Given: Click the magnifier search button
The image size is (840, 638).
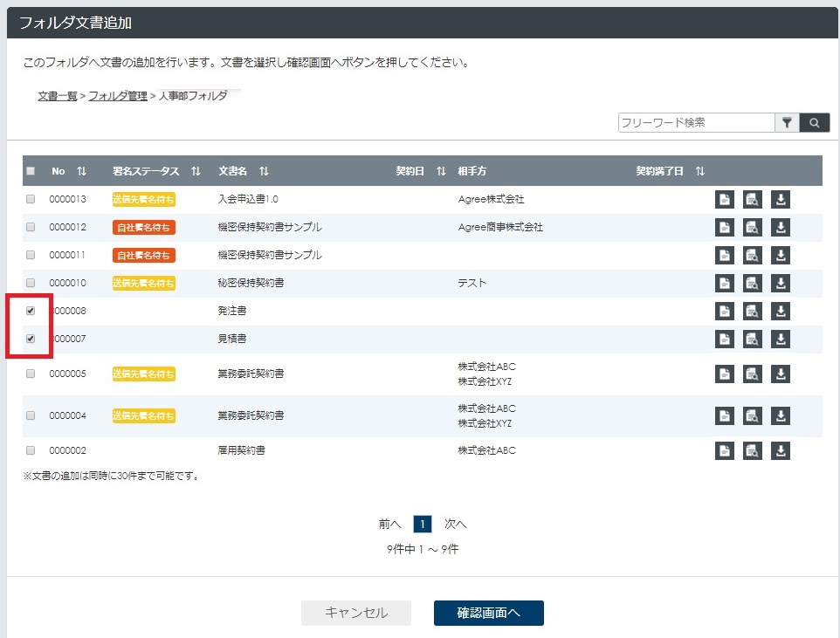Looking at the screenshot, I should point(815,123).
